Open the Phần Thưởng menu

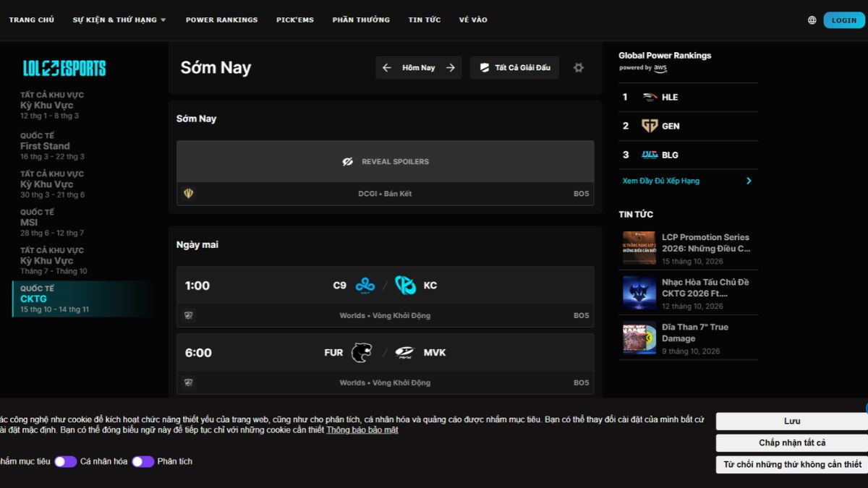coord(361,20)
